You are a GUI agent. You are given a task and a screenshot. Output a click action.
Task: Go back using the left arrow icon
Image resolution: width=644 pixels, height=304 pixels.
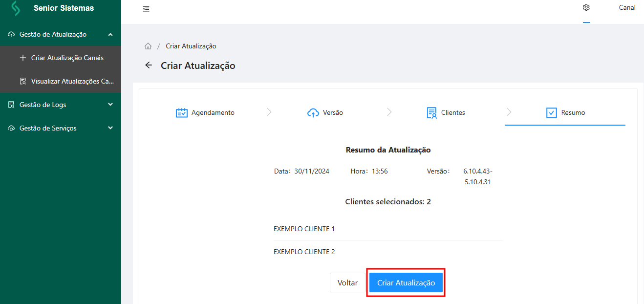click(149, 65)
